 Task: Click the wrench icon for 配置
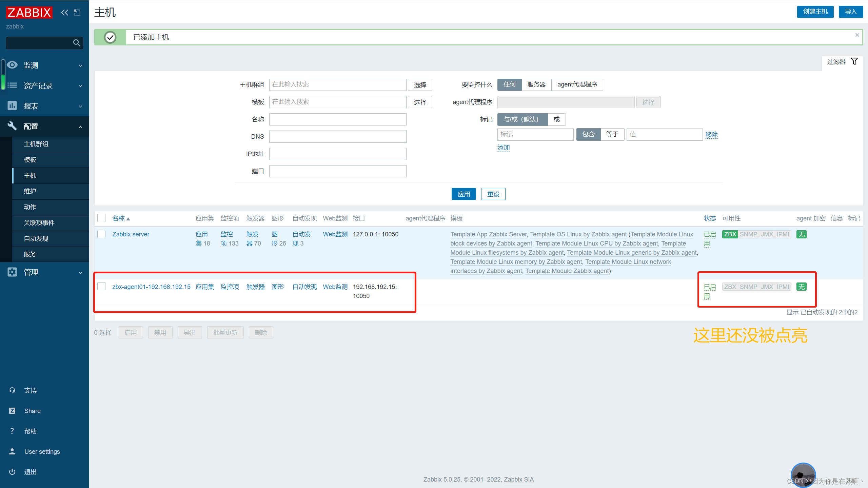pos(12,126)
